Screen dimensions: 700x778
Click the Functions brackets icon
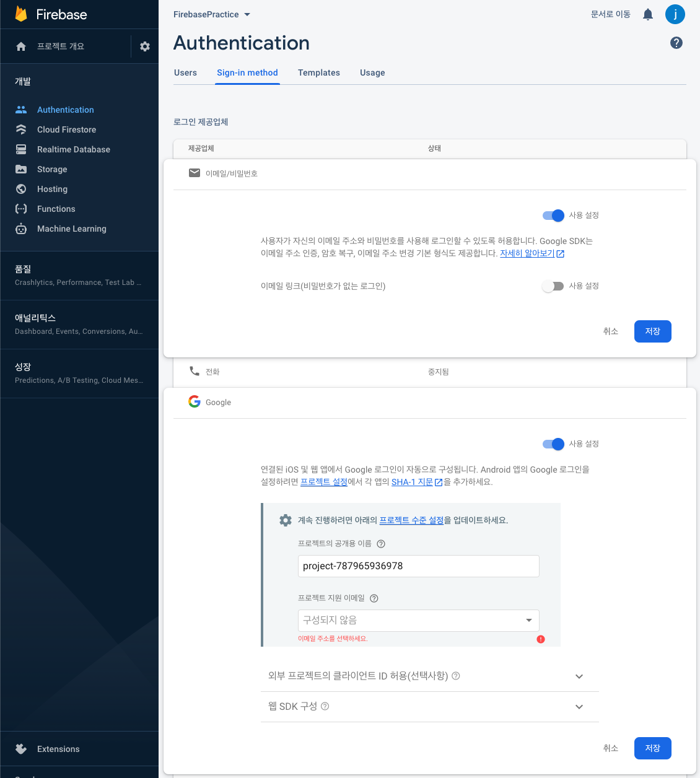click(x=21, y=209)
